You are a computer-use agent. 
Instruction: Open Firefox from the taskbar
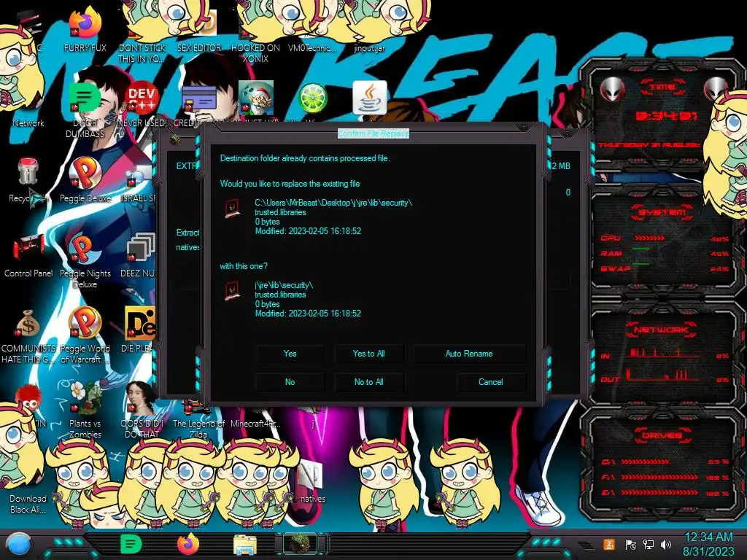[x=187, y=545]
